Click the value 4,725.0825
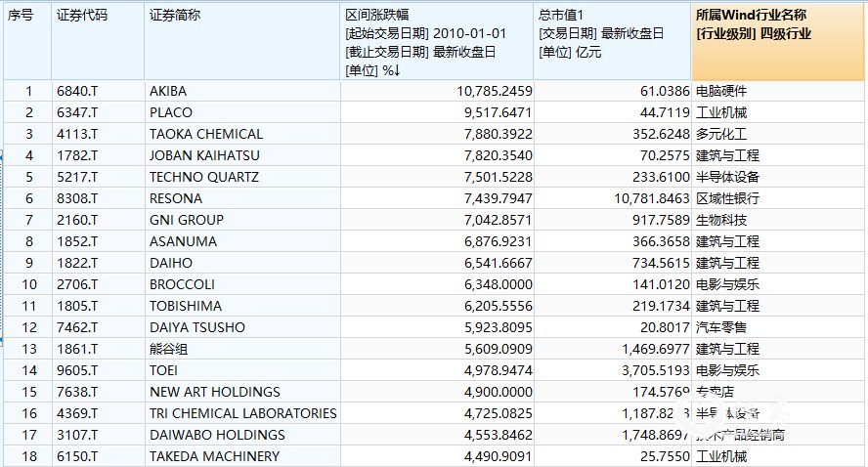Image resolution: width=868 pixels, height=467 pixels. pyautogui.click(x=499, y=414)
